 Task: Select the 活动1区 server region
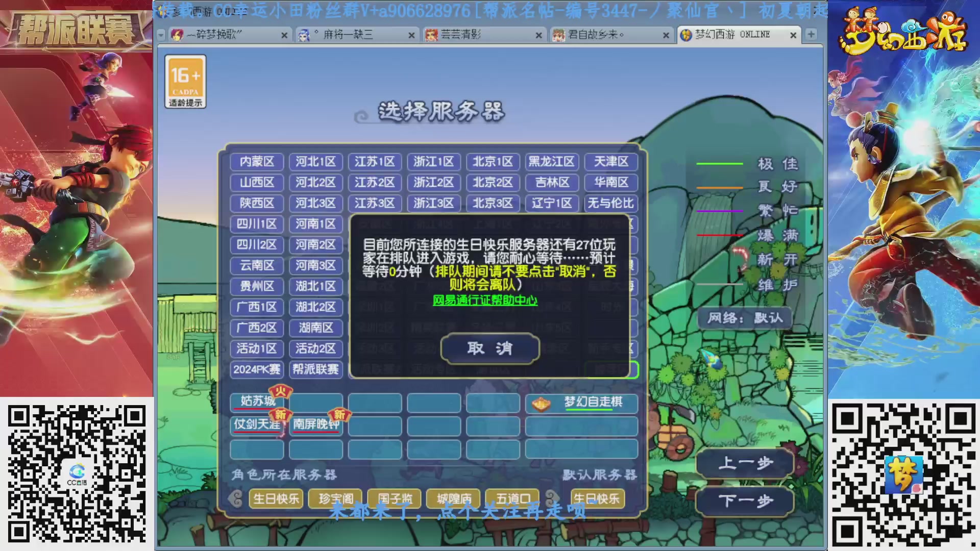pos(257,349)
